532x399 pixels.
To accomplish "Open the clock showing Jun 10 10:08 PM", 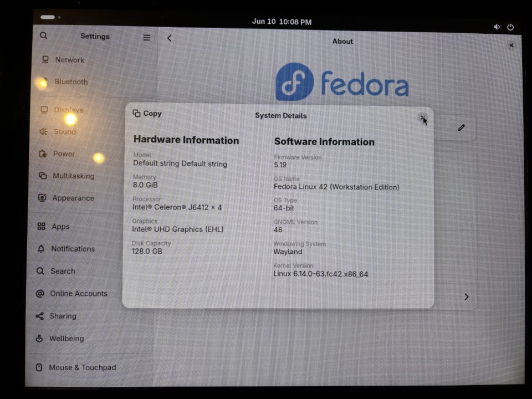I will (282, 22).
